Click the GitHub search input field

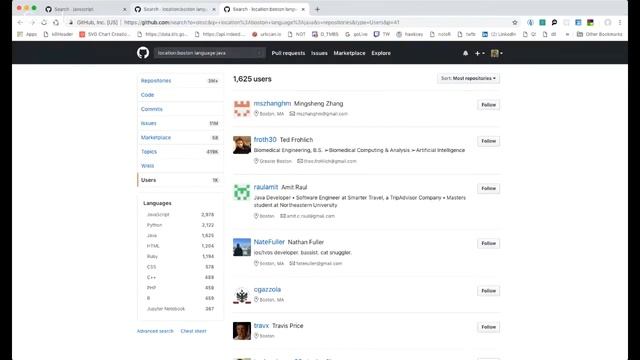click(209, 53)
